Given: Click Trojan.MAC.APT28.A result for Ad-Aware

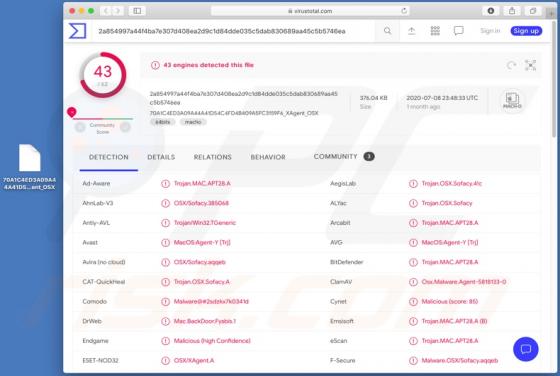Looking at the screenshot, I should 202,184.
